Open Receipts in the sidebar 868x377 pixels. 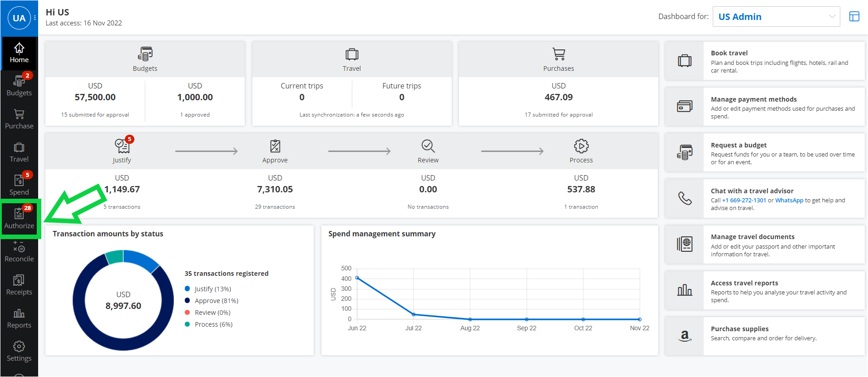click(x=19, y=285)
